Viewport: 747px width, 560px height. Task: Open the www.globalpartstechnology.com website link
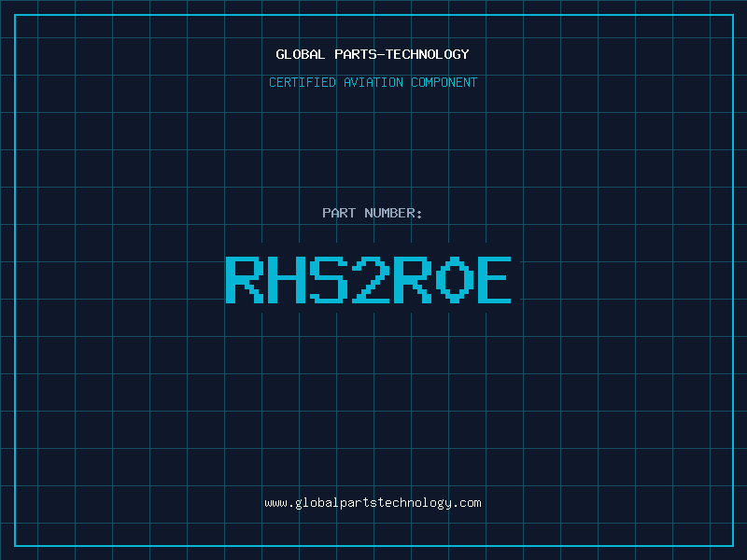[x=373, y=503]
